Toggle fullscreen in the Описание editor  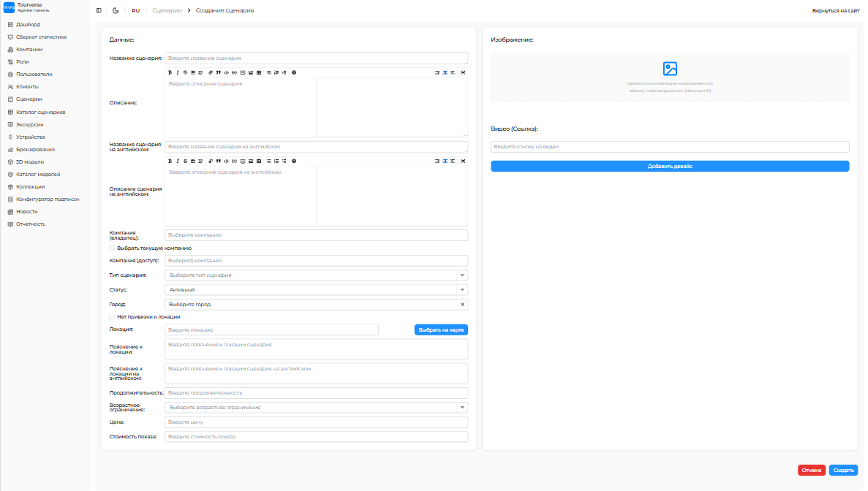[463, 72]
